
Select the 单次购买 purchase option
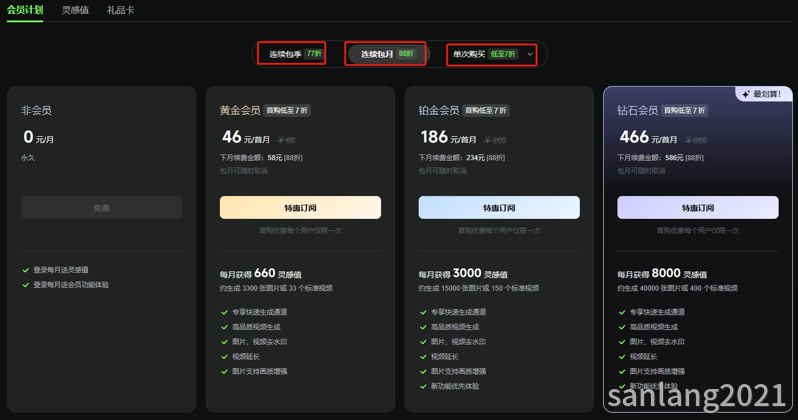point(485,54)
